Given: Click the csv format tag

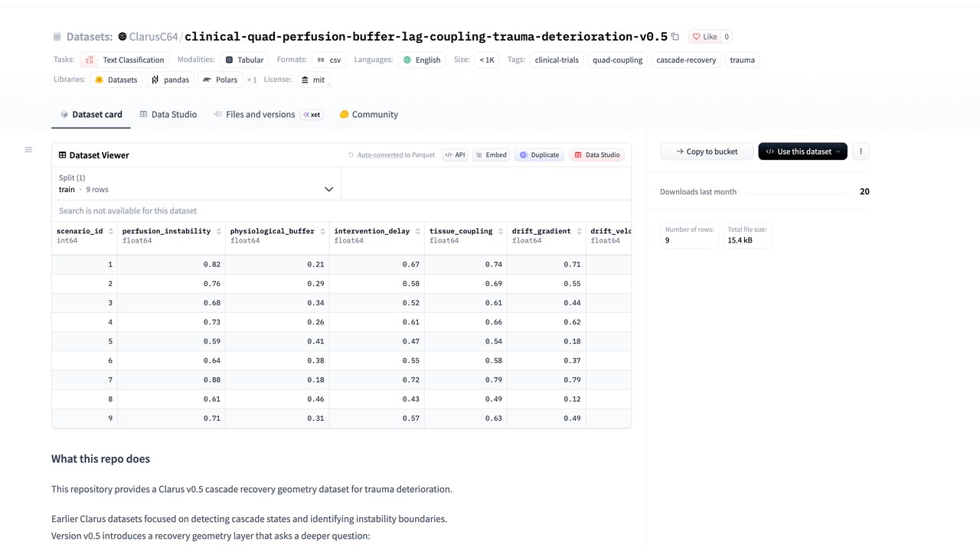Looking at the screenshot, I should [x=330, y=60].
